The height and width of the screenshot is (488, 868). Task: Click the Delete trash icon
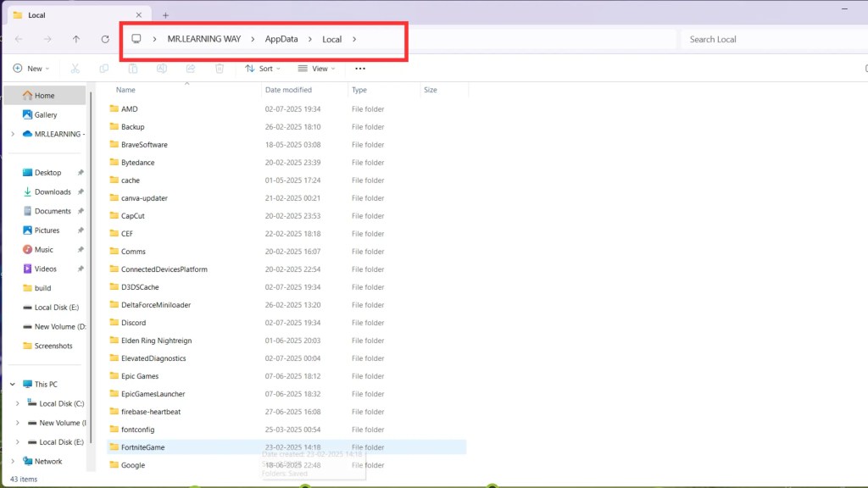pos(220,69)
